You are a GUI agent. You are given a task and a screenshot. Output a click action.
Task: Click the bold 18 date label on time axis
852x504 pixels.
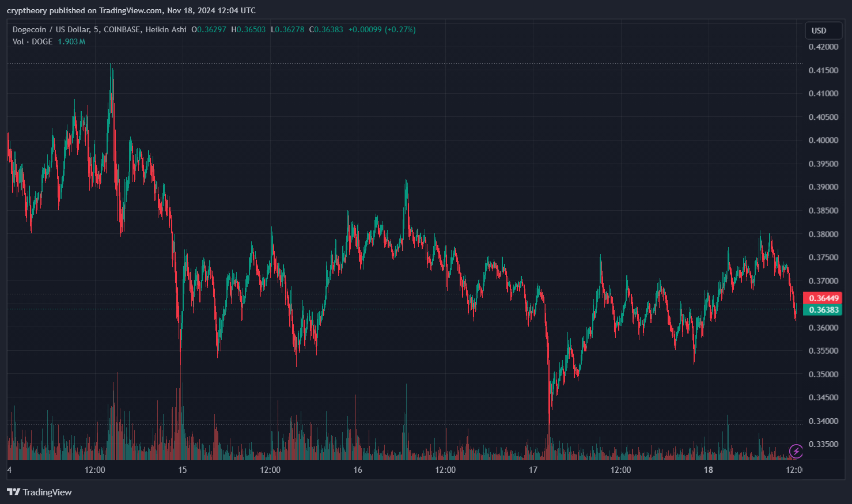click(708, 469)
